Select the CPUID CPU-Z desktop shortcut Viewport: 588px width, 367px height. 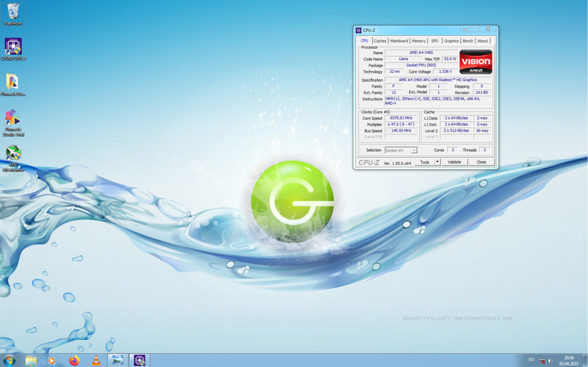click(13, 47)
